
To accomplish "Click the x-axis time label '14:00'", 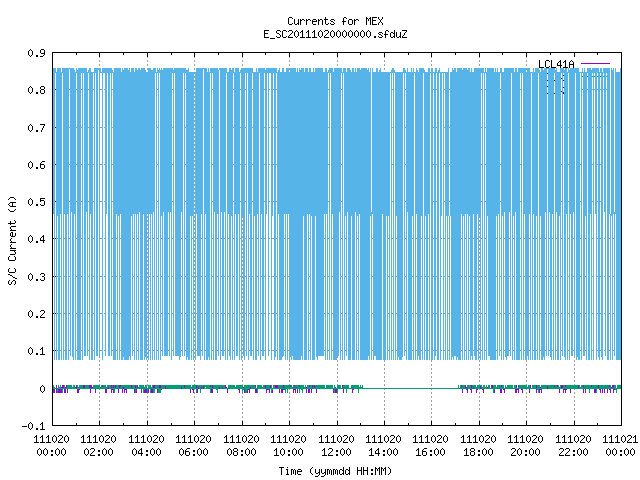I will point(383,452).
